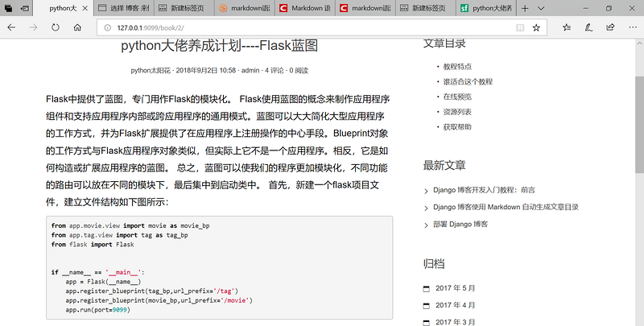The width and height of the screenshot is (644, 326).
Task: Add notes with pen icon
Action: [x=588, y=27]
